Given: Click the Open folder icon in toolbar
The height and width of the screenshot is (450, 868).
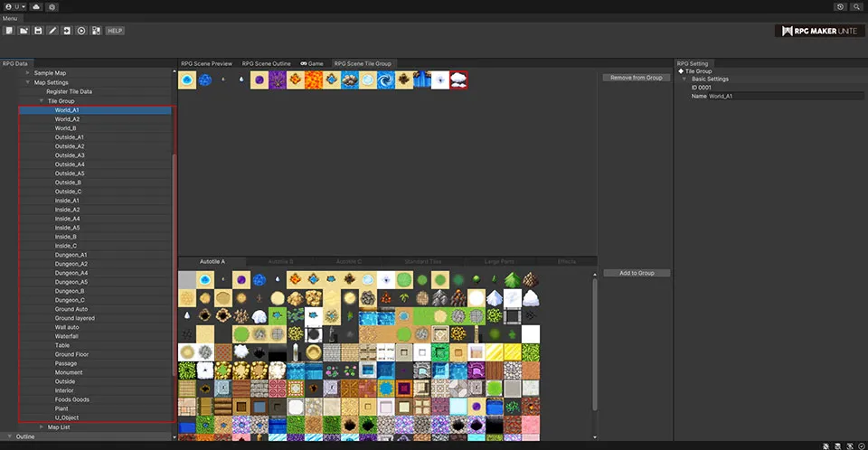Looking at the screenshot, I should [24, 31].
